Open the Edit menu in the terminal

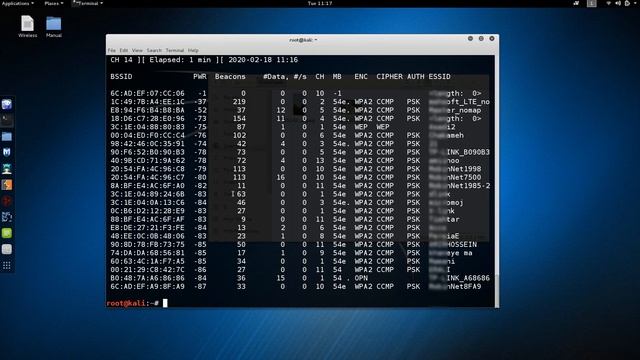click(124, 50)
